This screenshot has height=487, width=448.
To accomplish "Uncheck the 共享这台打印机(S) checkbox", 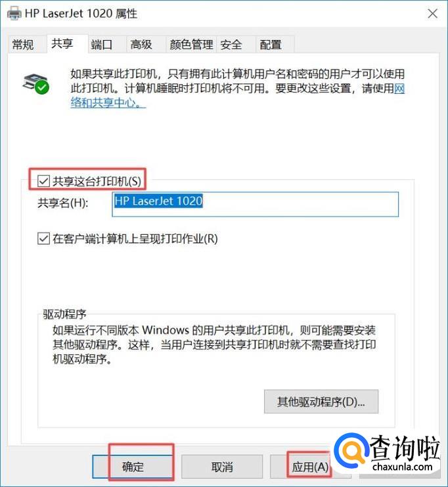I will coord(43,181).
